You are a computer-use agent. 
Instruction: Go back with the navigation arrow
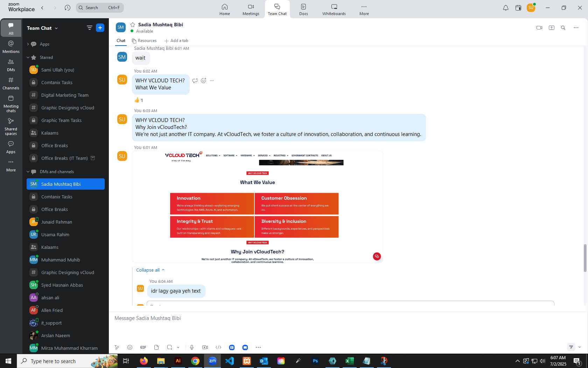(x=42, y=8)
